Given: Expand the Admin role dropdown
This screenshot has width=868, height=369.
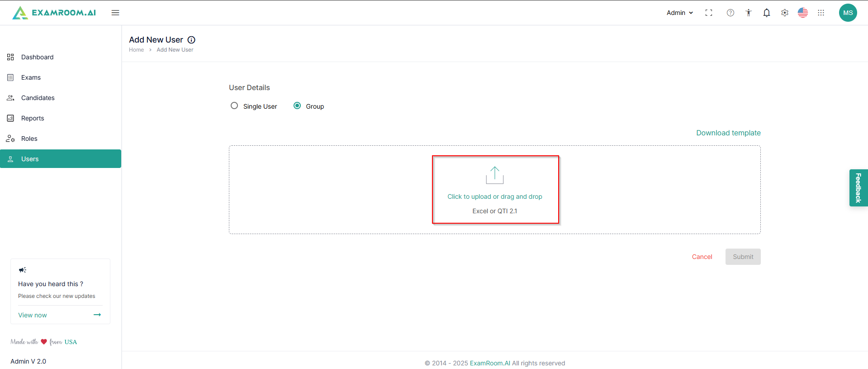Looking at the screenshot, I should click(680, 13).
